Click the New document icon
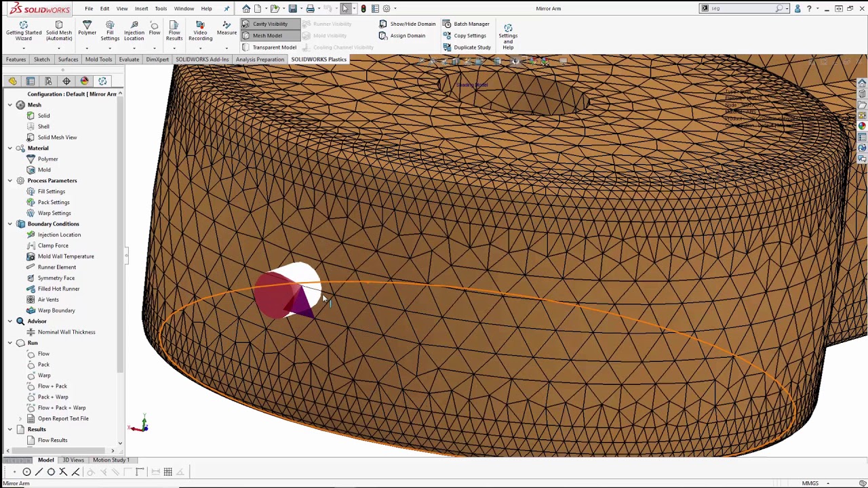Image resolution: width=868 pixels, height=488 pixels. 258,9
